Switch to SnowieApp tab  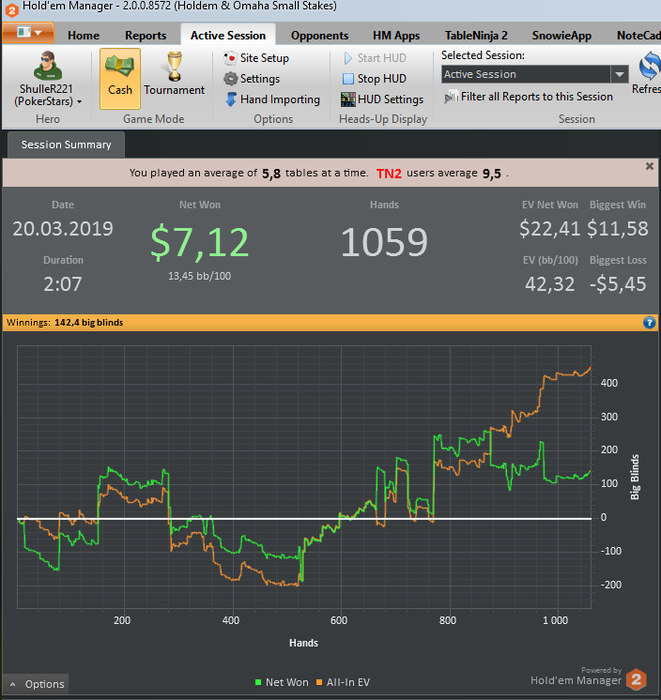tap(561, 35)
